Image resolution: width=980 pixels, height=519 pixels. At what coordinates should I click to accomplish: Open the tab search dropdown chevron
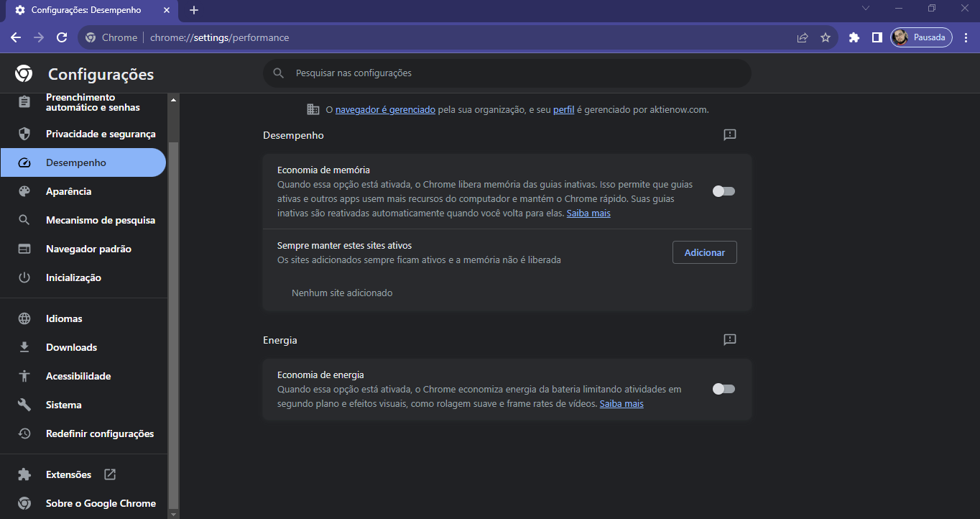866,9
